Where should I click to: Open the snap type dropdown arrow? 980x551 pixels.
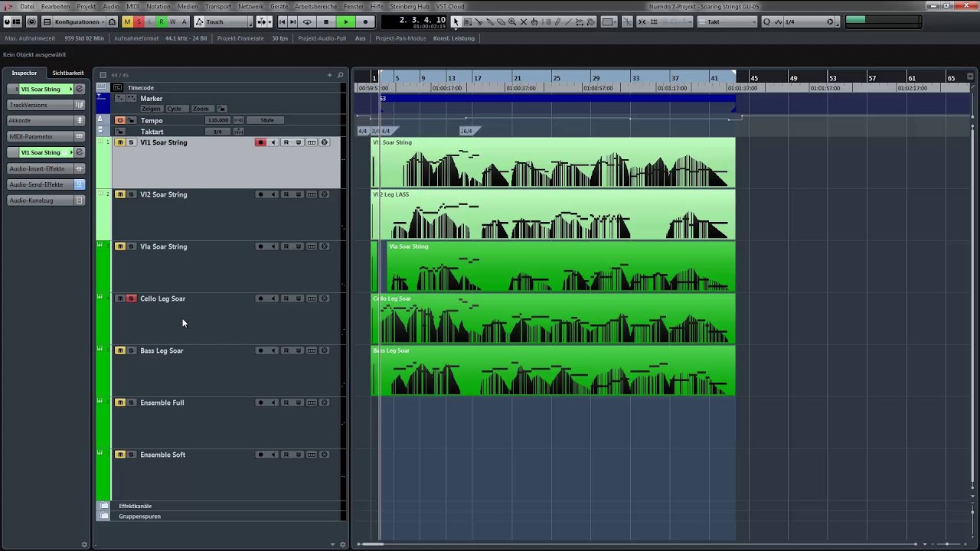691,22
